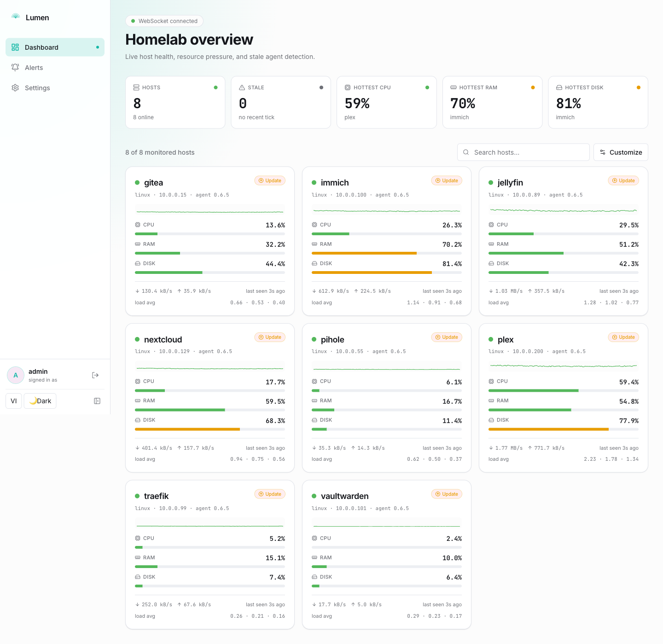Open the plex host name
This screenshot has width=663, height=644.
pos(506,340)
